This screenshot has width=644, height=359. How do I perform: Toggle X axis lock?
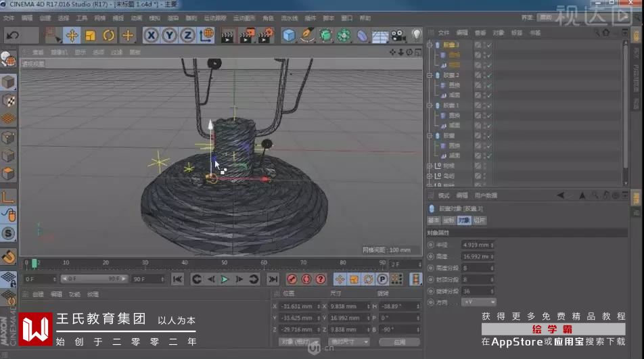point(151,35)
